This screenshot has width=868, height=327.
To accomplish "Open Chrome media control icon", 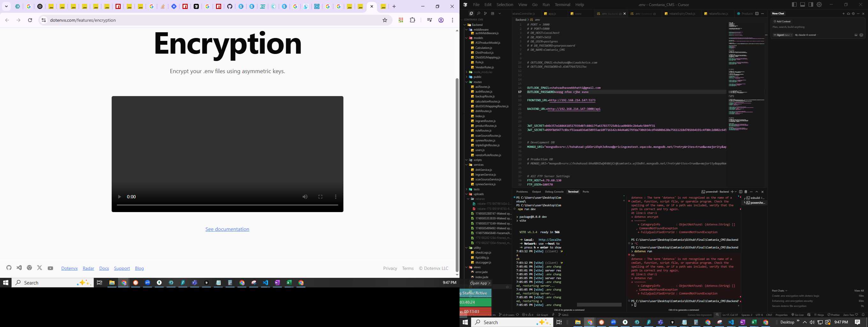I will [429, 20].
